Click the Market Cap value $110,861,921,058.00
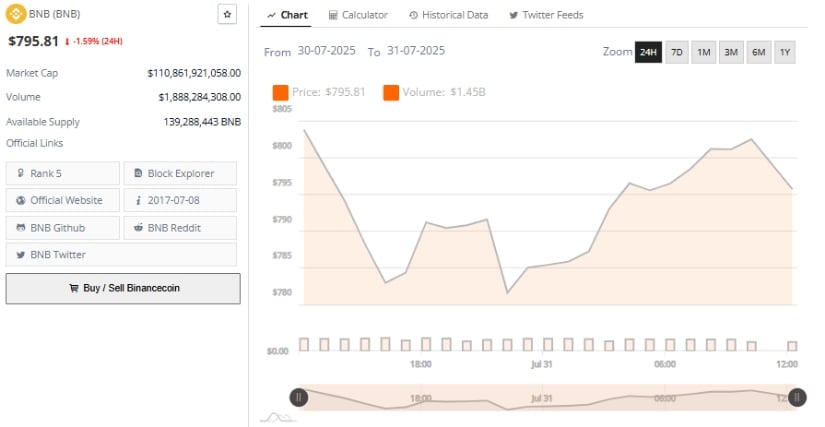This screenshot has height=427, width=825. click(x=194, y=73)
